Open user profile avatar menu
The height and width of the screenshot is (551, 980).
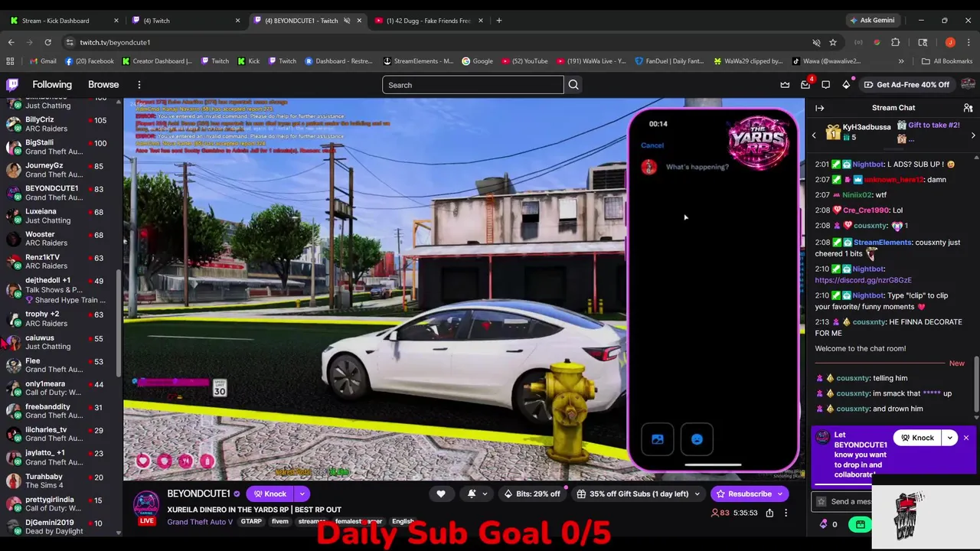pos(968,85)
